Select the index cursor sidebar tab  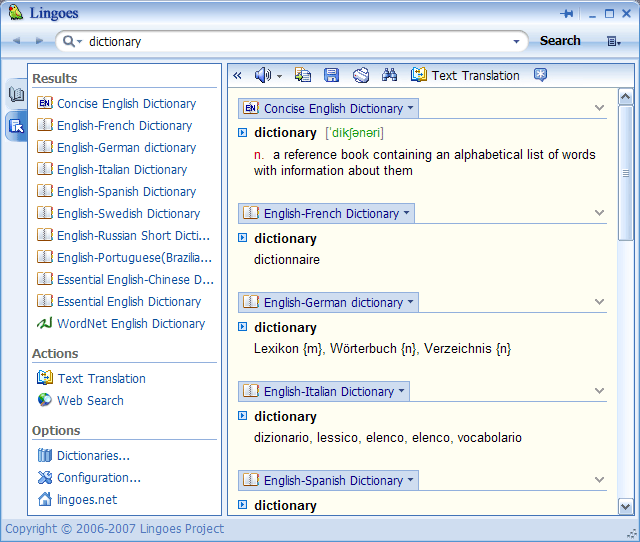tap(16, 125)
